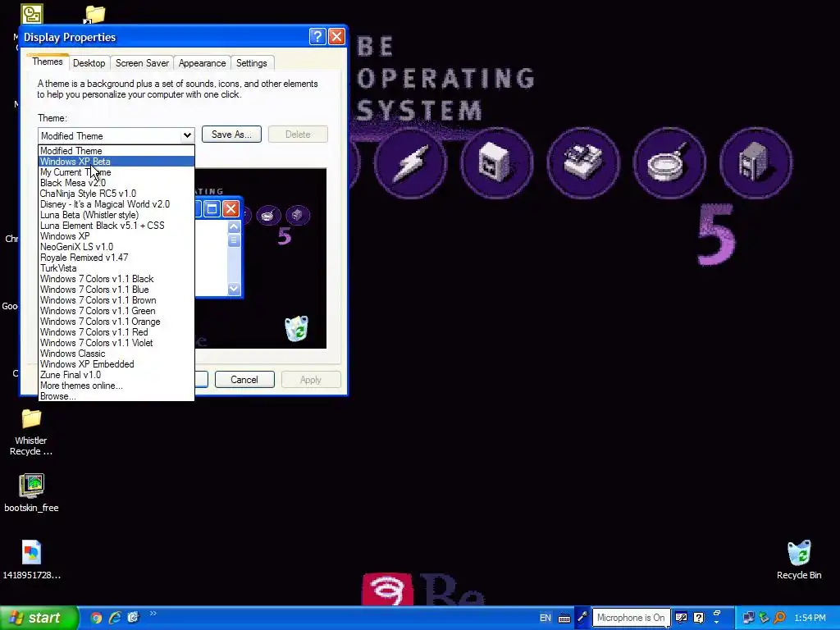Screen dimensions: 840x630
Task: Select the Themes tab
Action: pos(47,62)
